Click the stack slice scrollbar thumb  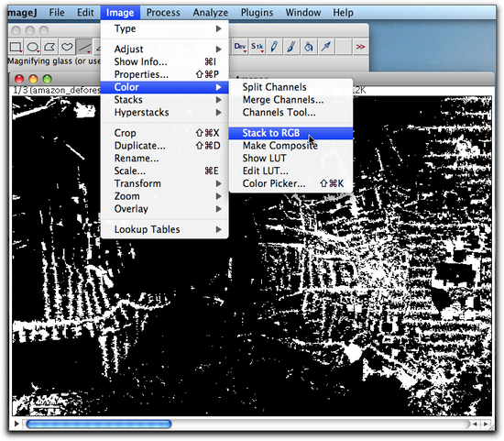pyautogui.click(x=99, y=424)
